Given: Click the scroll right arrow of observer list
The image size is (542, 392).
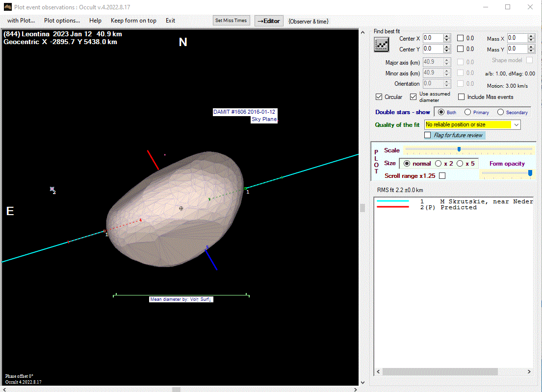Looking at the screenshot, I should coord(529,371).
